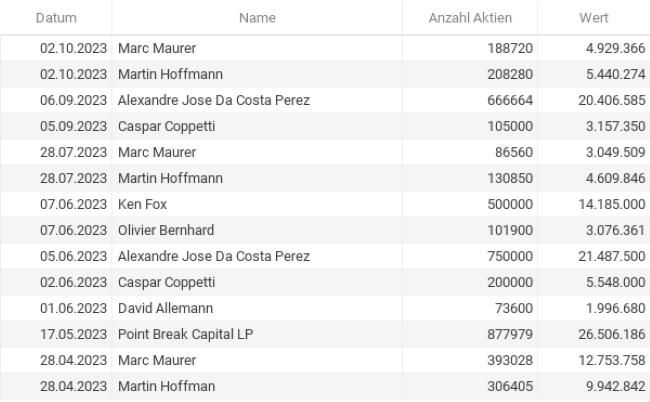The width and height of the screenshot is (650, 402).
Task: Select Martin Hoffman row dated 28.04.2023
Action: [x=325, y=386]
